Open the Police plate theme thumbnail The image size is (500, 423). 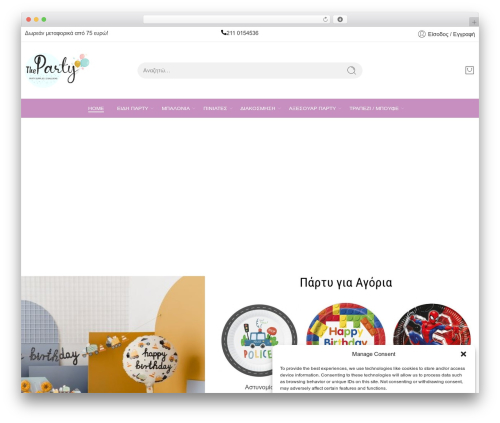259,340
